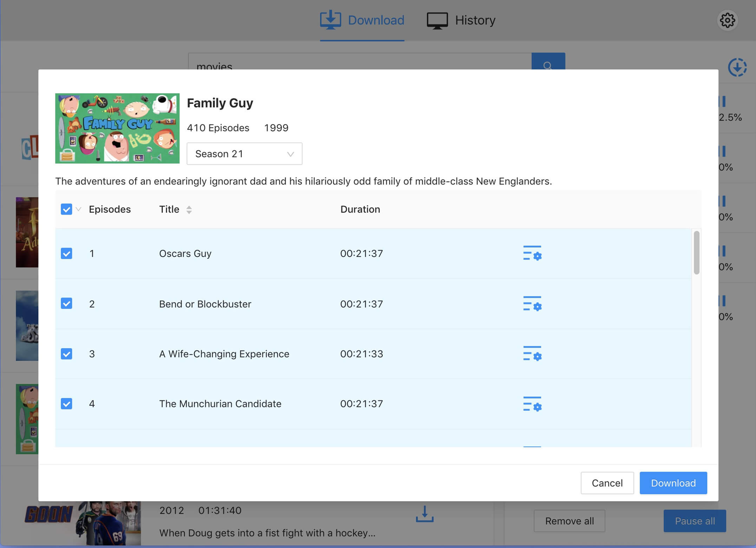Click the episode settings icon for A Wife-Changing Experience
Screen dimensions: 756x548
(532, 353)
